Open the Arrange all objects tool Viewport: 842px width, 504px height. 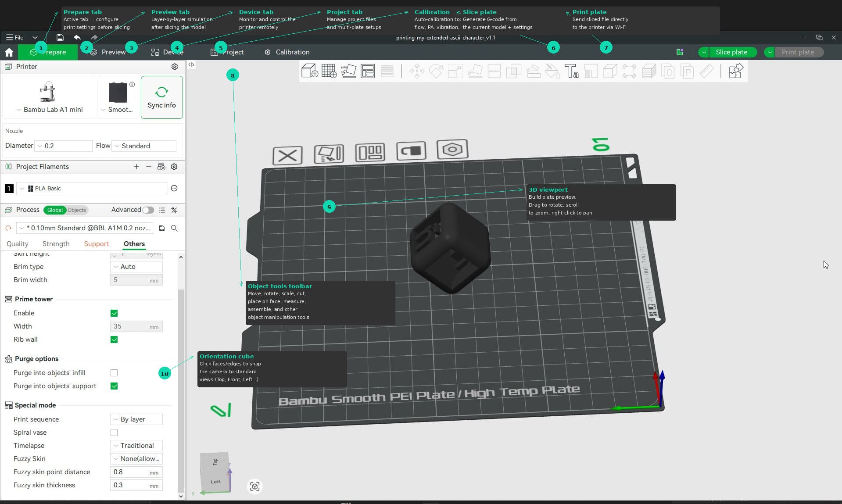click(x=369, y=71)
